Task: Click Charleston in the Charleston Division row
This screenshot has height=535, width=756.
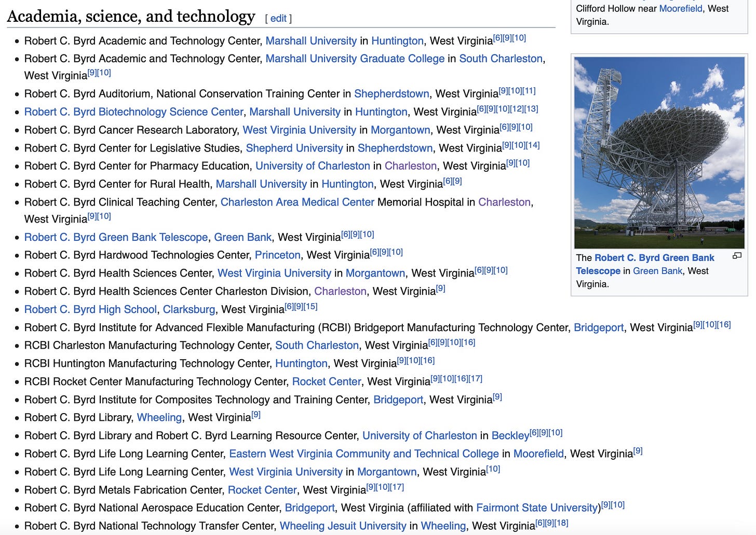Action: point(340,292)
